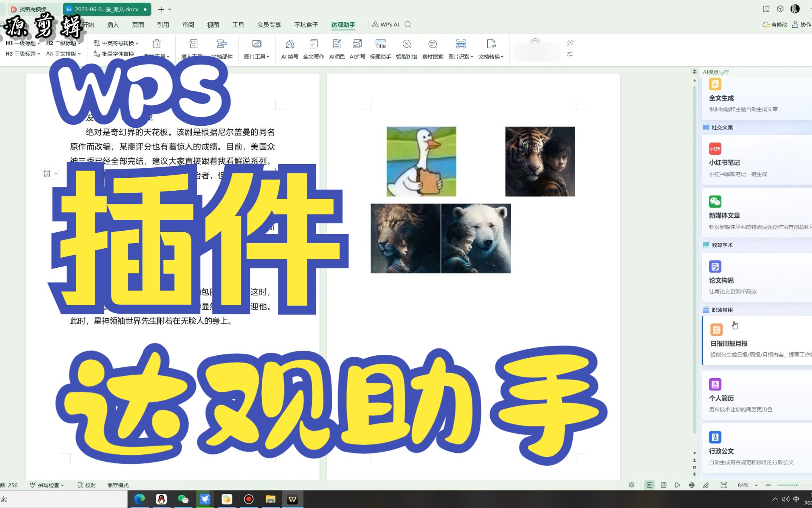The height and width of the screenshot is (508, 812).
Task: Open File Explorer from the taskbar
Action: [x=271, y=499]
